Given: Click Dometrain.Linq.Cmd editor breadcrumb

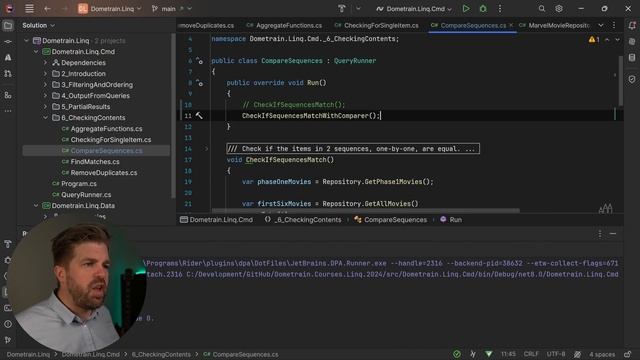Looking at the screenshot, I should [x=216, y=220].
